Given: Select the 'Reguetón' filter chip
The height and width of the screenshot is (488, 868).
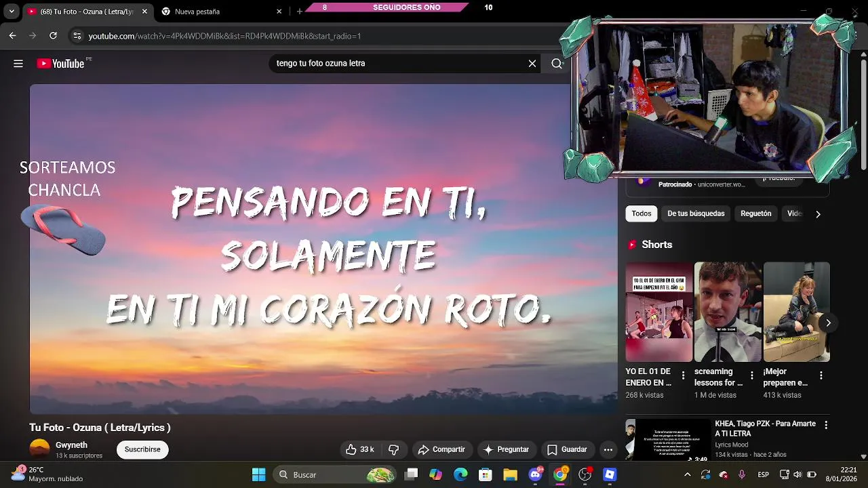Looking at the screenshot, I should coord(755,213).
